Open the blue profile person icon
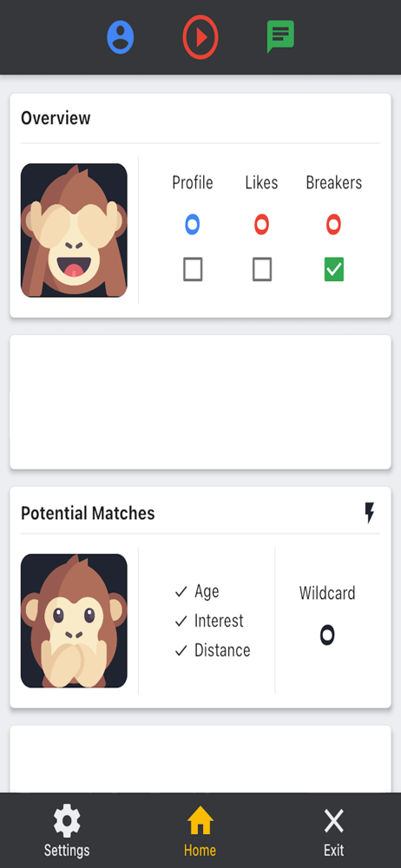This screenshot has height=868, width=401. click(120, 37)
